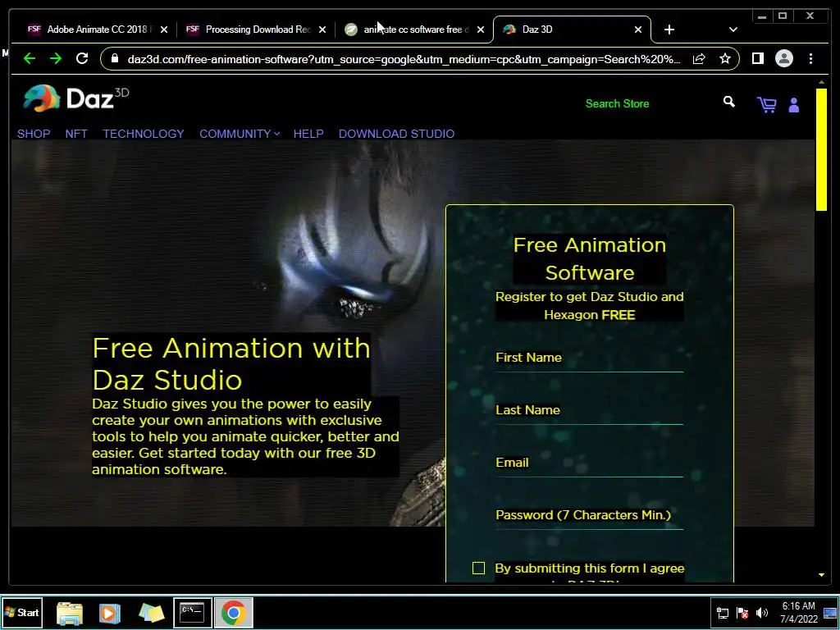Expand the tab search chevron
Screen dimensions: 840x630
(733, 30)
